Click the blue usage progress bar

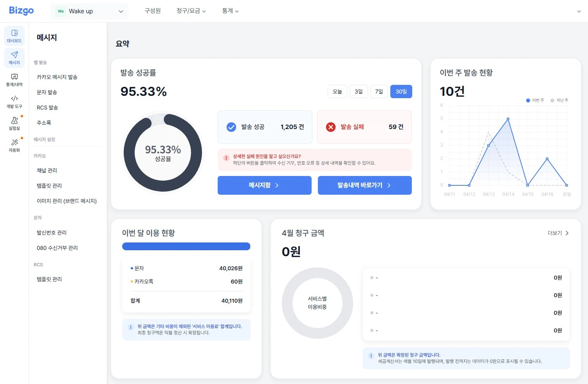(186, 246)
